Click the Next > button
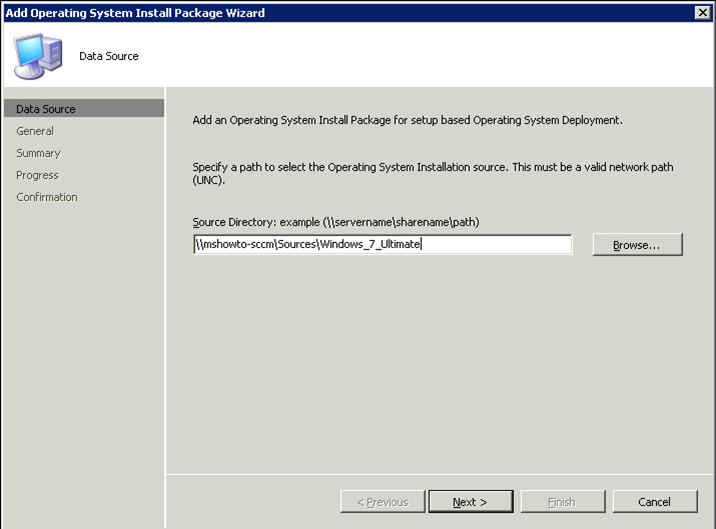Image resolution: width=716 pixels, height=529 pixels. point(471,502)
